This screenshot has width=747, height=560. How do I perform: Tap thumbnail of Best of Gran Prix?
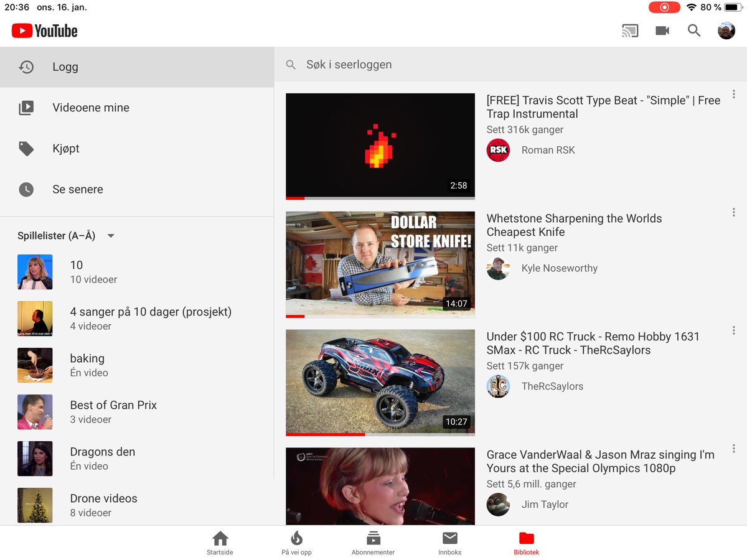35,412
